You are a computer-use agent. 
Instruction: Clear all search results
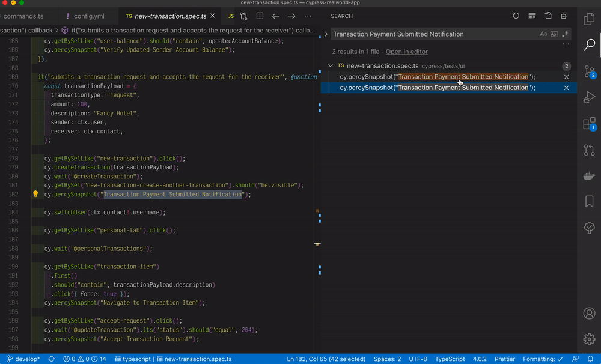(x=532, y=16)
